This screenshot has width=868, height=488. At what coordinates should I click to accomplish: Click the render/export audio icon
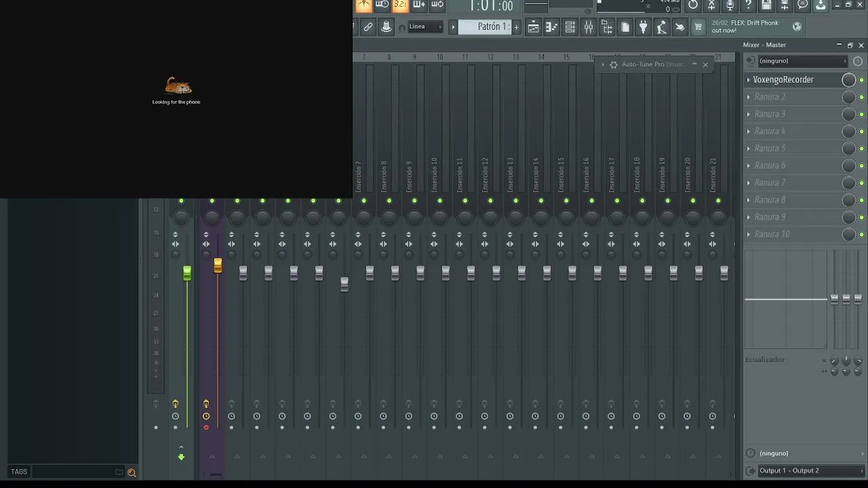(785, 5)
